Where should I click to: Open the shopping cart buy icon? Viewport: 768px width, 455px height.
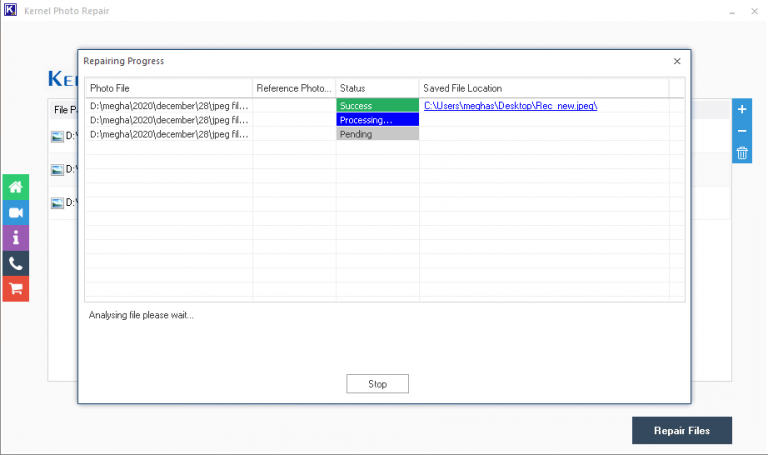15,289
